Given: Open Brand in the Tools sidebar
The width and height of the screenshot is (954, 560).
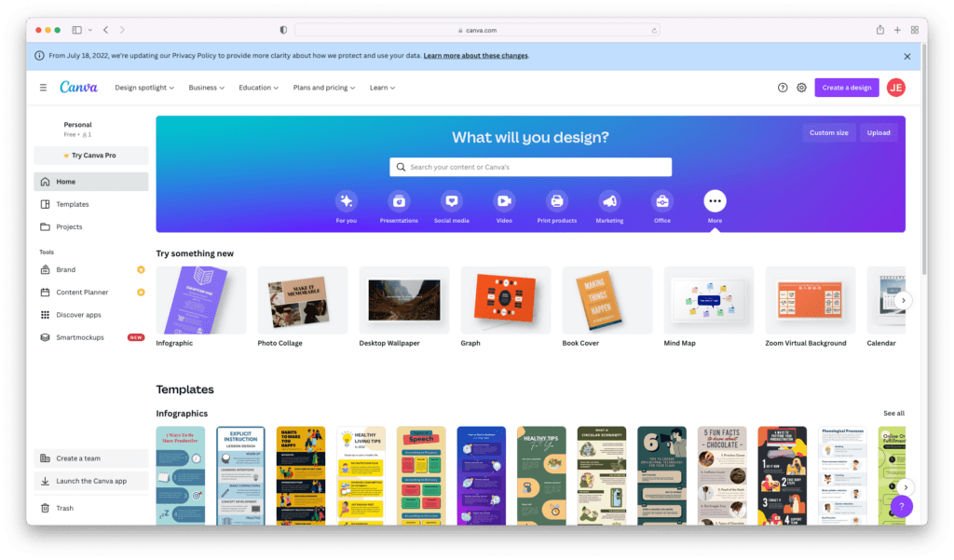Looking at the screenshot, I should (90, 269).
